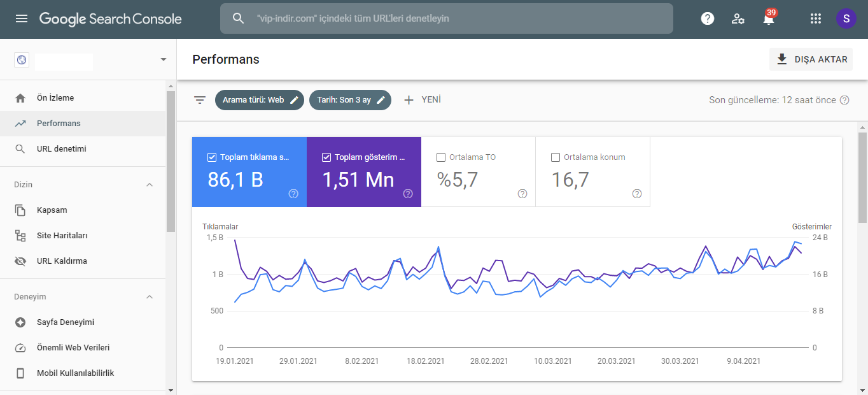Add a new filter with YENİ
The width and height of the screenshot is (868, 395).
click(x=422, y=100)
